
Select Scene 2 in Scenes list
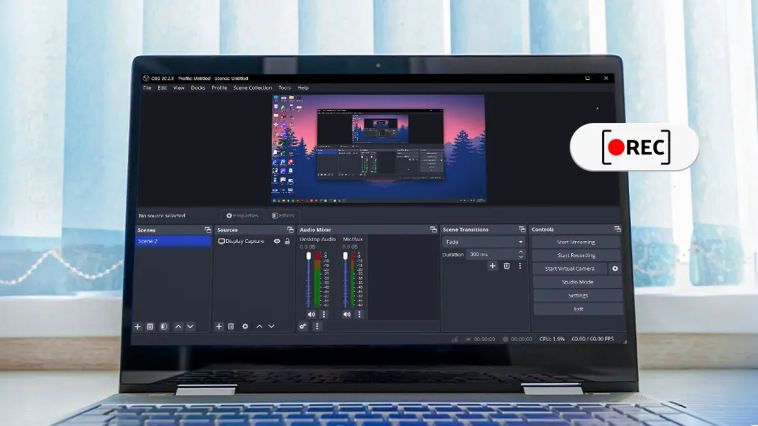point(173,241)
